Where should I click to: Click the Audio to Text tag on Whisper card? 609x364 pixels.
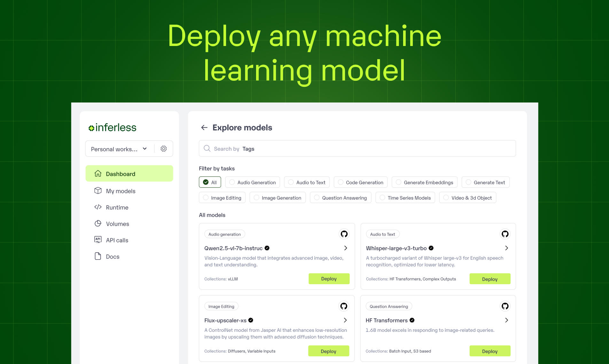tap(383, 234)
